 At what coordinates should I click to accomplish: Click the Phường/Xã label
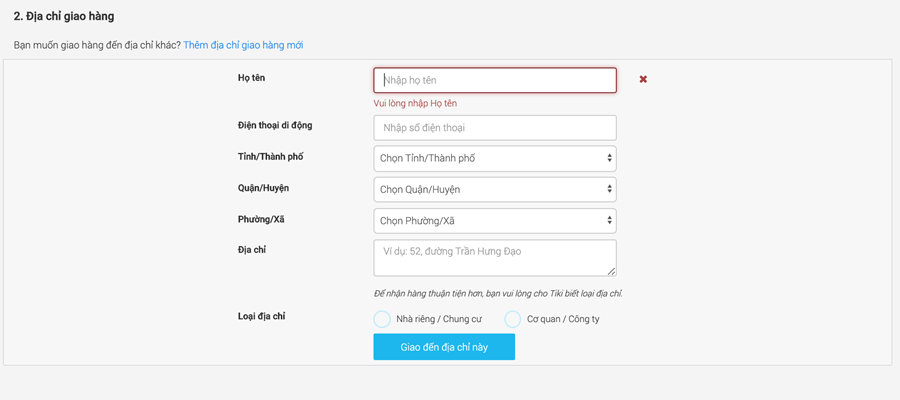pos(261,219)
